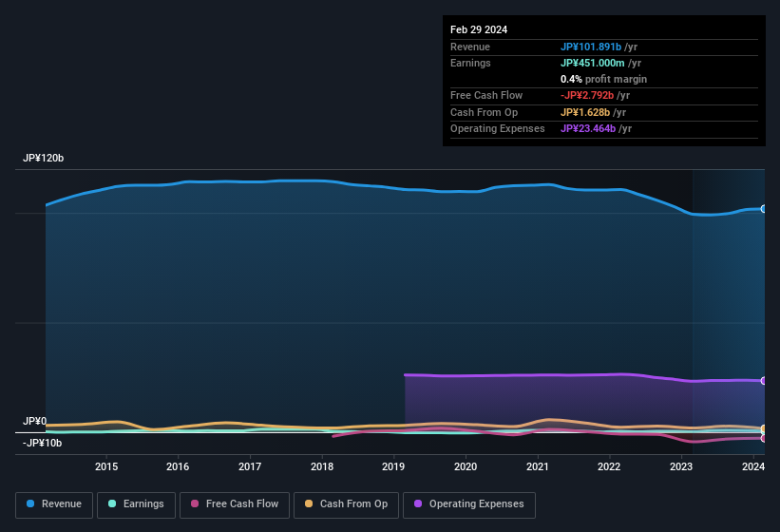The image size is (780, 532).
Task: Click the Earnings label in tooltip
Action: coord(470,63)
